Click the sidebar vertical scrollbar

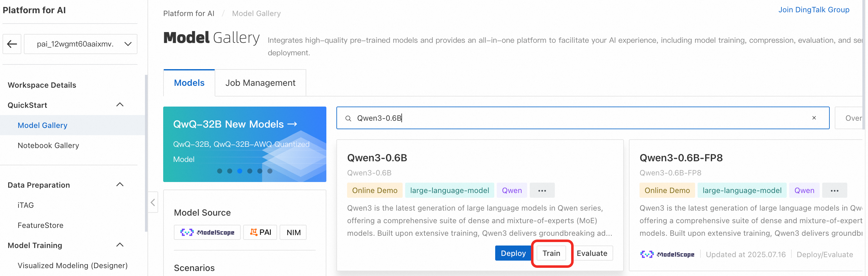[x=146, y=153]
